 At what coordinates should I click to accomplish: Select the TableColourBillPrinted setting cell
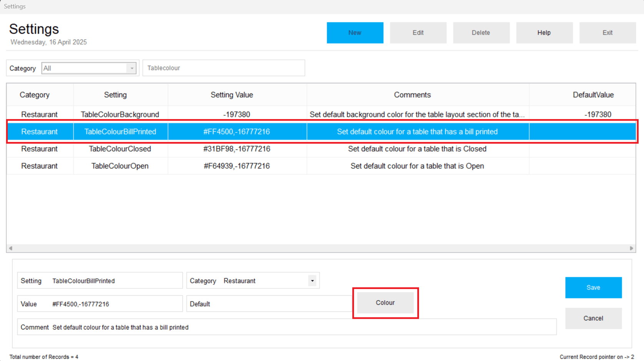tap(120, 131)
